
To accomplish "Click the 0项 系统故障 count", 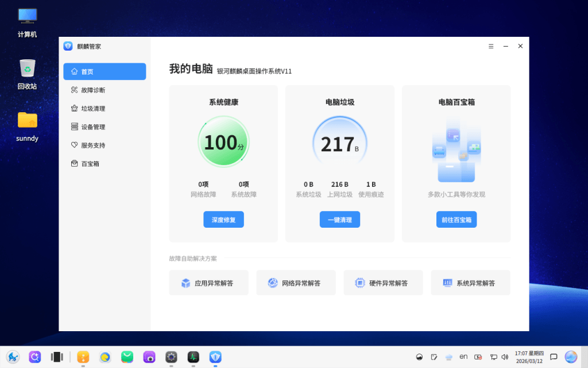I will pyautogui.click(x=243, y=185).
